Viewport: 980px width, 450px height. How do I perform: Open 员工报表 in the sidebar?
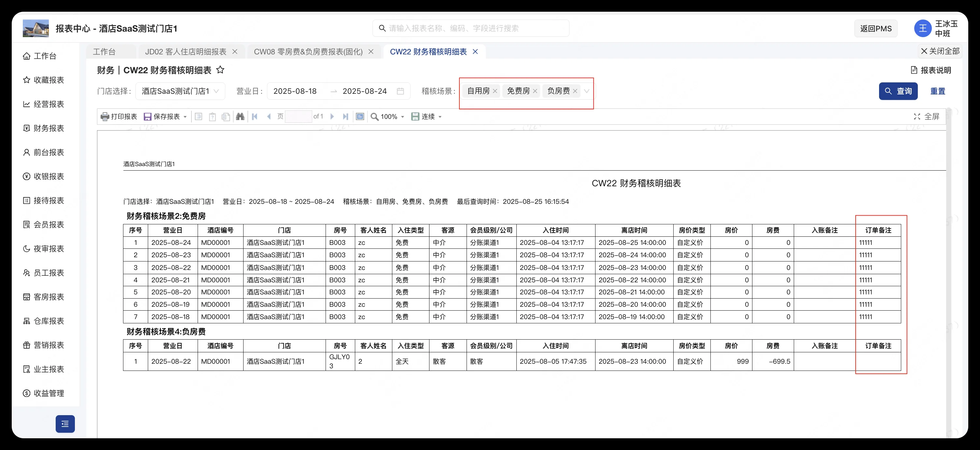(x=44, y=273)
